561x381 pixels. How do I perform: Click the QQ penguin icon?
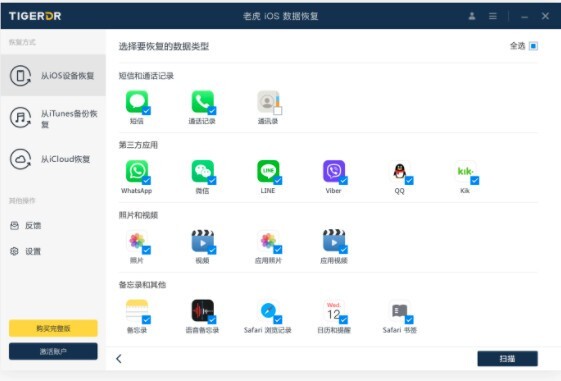coord(400,171)
